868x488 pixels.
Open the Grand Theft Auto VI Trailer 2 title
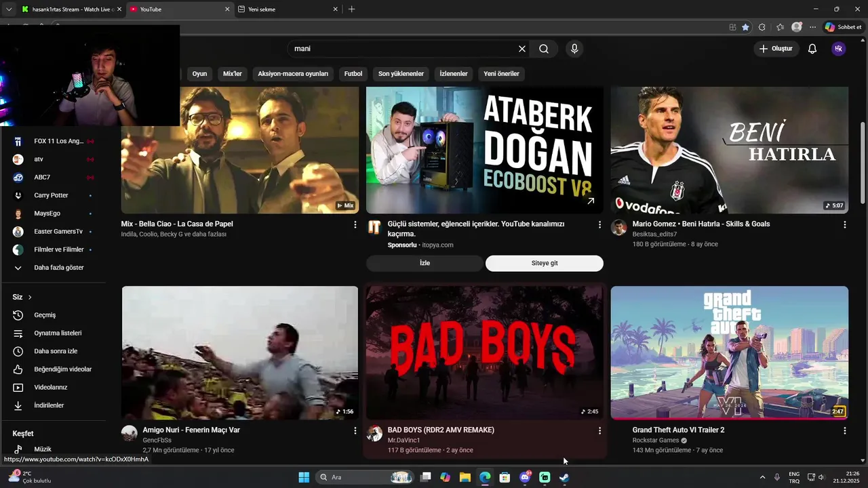(x=678, y=430)
